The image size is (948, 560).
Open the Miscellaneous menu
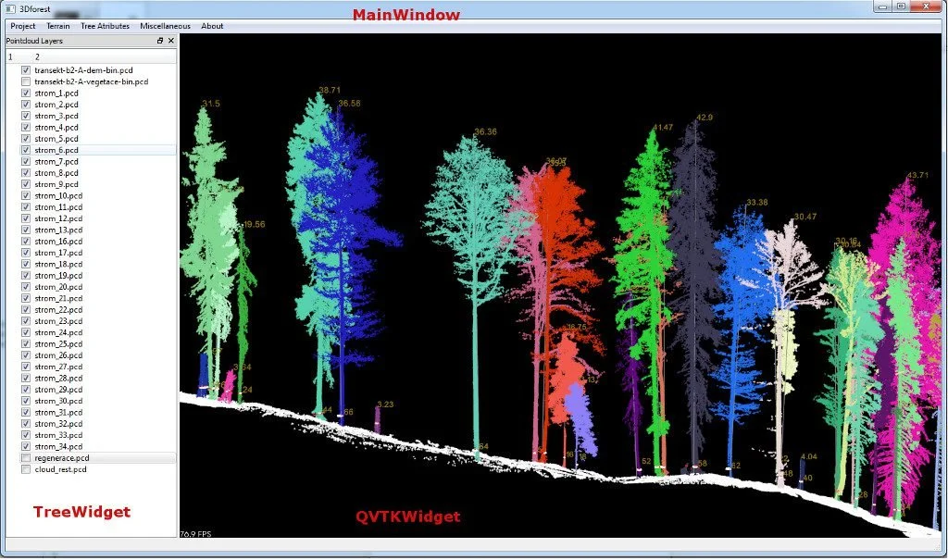(x=165, y=26)
